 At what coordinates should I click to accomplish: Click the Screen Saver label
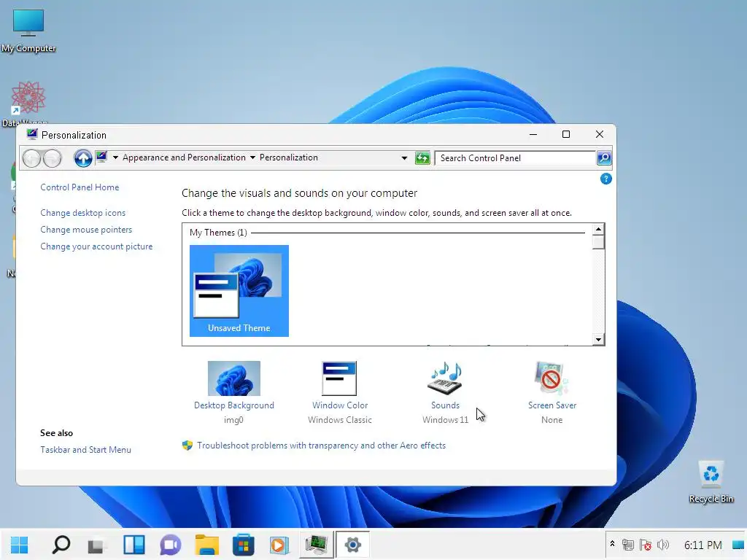552,405
